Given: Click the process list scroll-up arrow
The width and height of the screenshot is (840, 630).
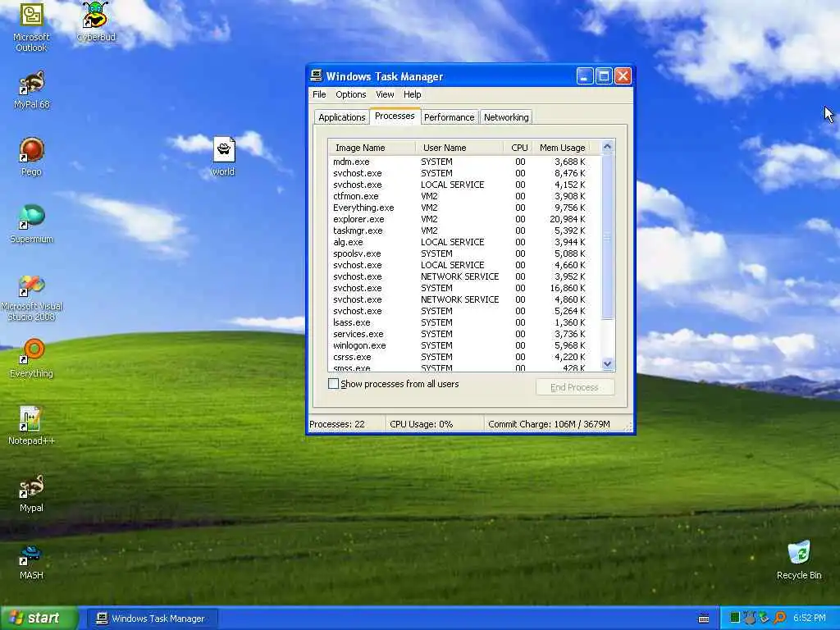Looking at the screenshot, I should point(607,146).
